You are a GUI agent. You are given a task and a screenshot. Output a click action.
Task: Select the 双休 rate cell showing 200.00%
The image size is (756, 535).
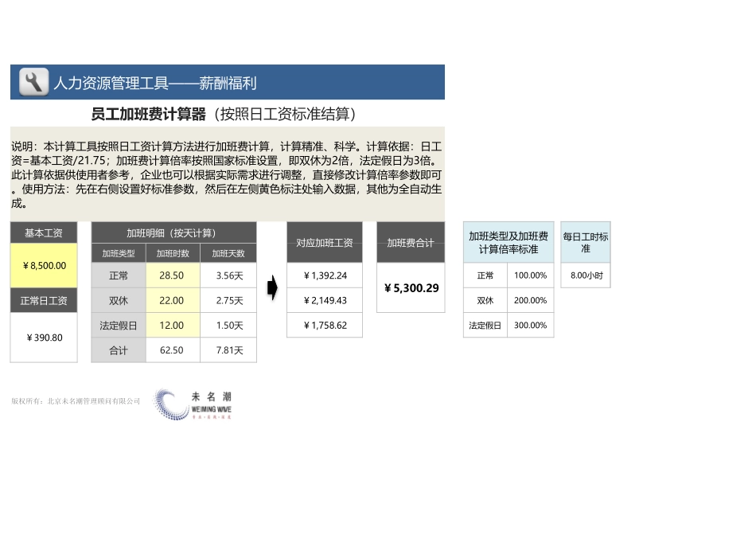[530, 300]
